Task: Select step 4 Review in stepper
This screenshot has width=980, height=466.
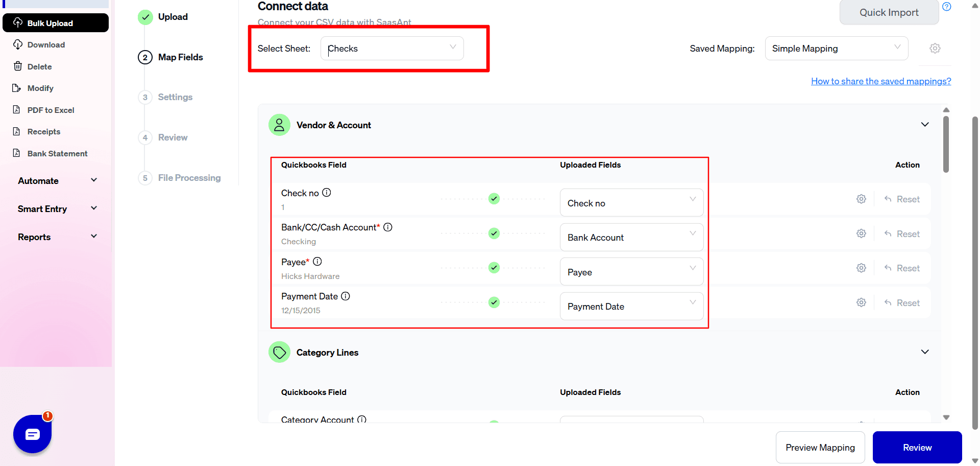Action: tap(163, 137)
